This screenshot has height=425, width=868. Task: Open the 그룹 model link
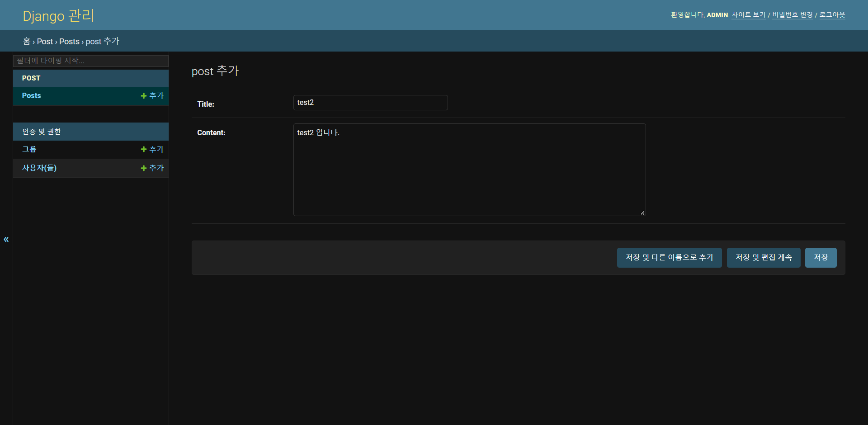pos(29,149)
